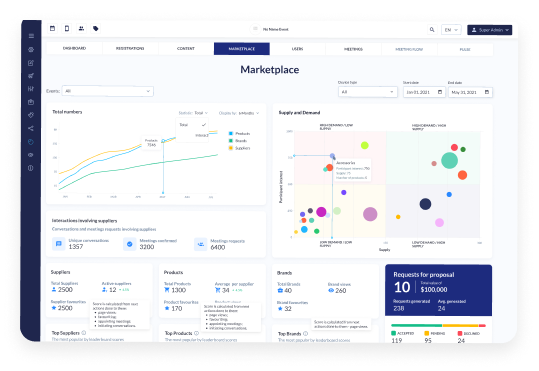Open the hamburger menu in sidebar
This screenshot has height=371, width=539.
(31, 36)
